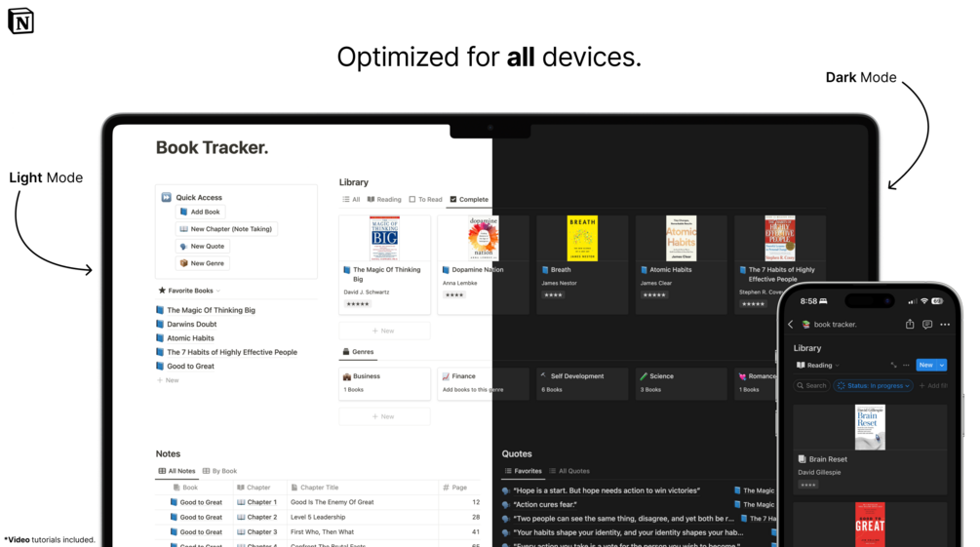The image size is (980, 547).
Task: Open the Status: In progress filter dropdown
Action: (x=874, y=386)
